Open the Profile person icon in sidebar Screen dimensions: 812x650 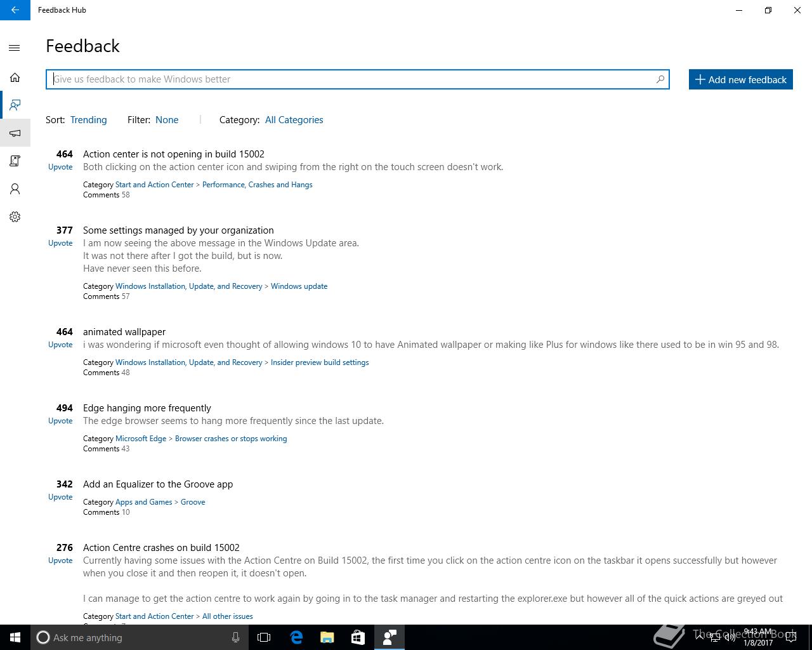[x=15, y=189]
